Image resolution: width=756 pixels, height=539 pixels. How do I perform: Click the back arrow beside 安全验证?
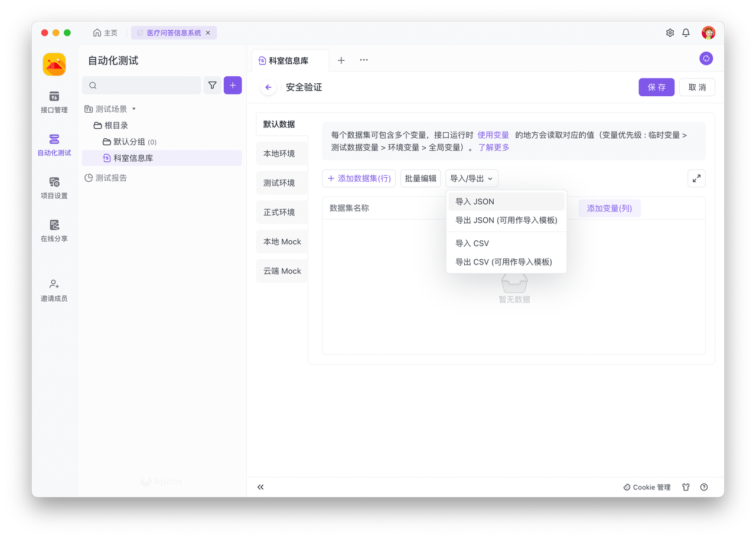(x=268, y=87)
